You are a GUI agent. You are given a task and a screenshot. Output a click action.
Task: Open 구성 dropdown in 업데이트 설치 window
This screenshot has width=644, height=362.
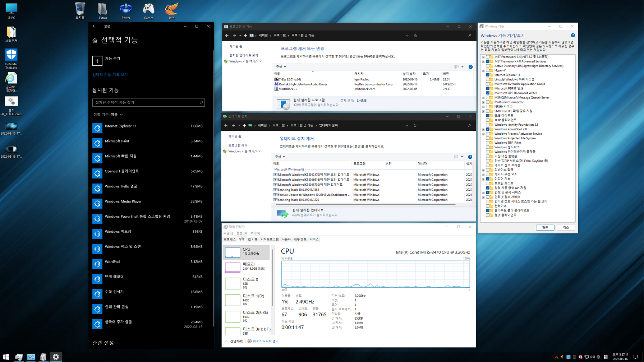280,157
